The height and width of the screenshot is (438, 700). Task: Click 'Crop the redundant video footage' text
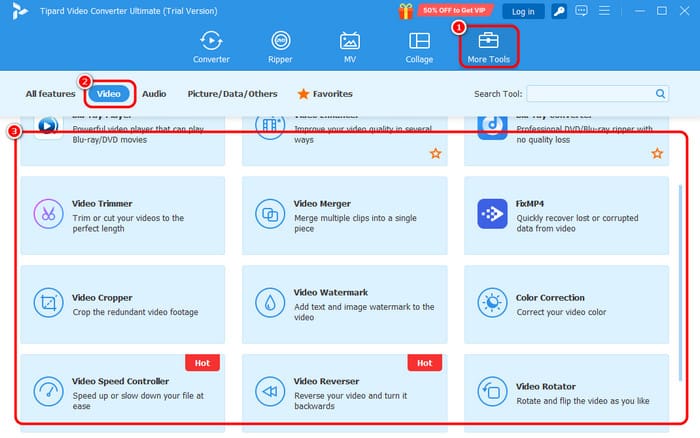point(135,312)
